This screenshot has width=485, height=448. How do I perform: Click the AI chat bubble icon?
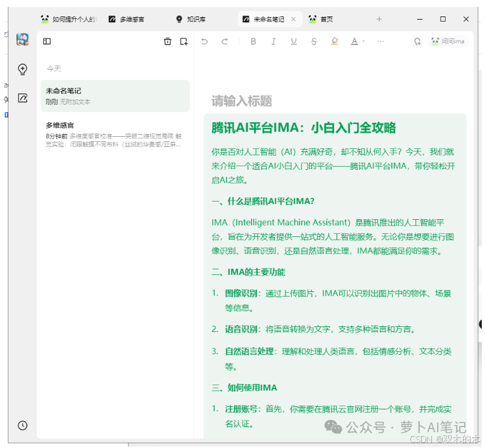click(418, 41)
